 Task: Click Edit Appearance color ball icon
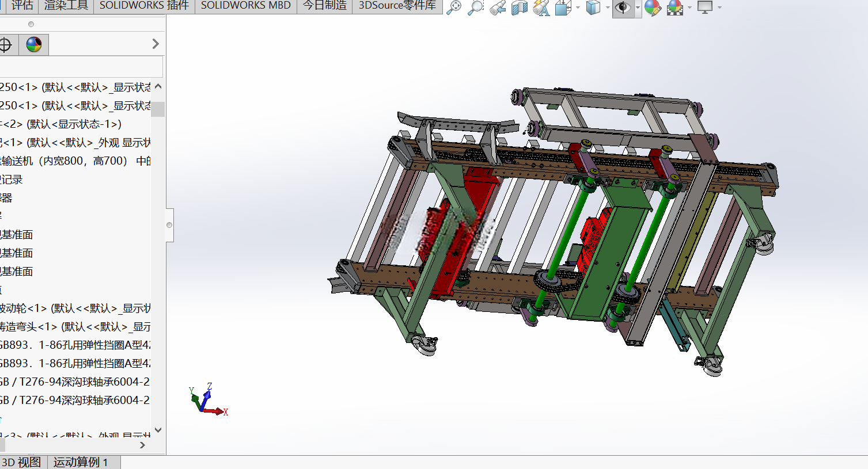click(653, 7)
